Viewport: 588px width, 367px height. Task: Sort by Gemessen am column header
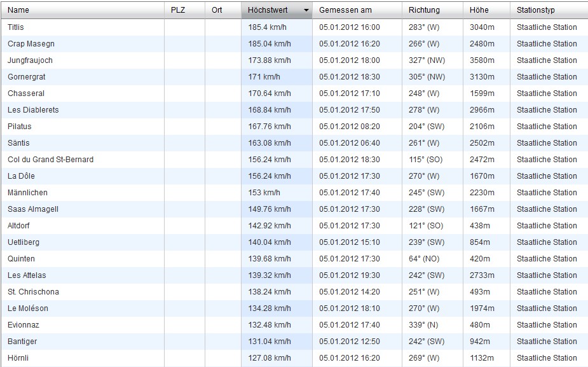(x=345, y=10)
